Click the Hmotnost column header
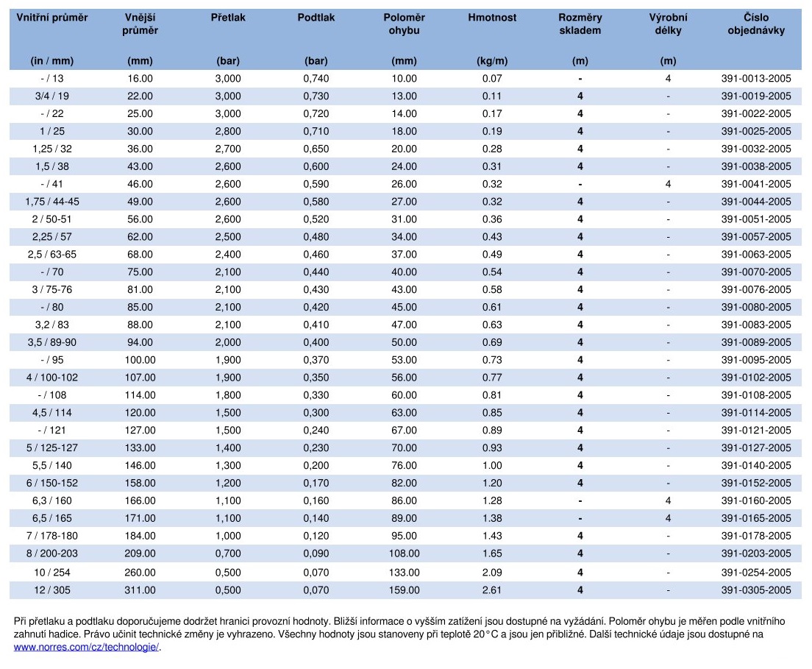 click(x=492, y=18)
